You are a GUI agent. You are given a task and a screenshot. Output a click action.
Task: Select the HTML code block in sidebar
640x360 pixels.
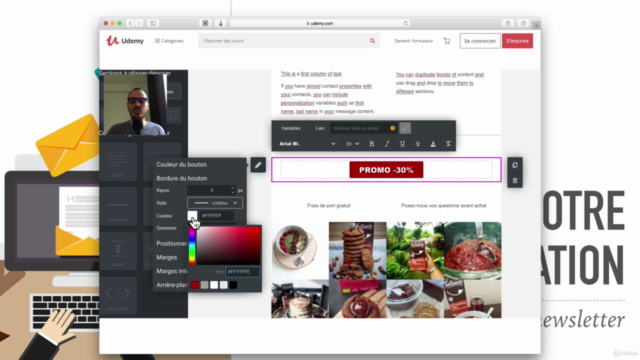click(118, 296)
